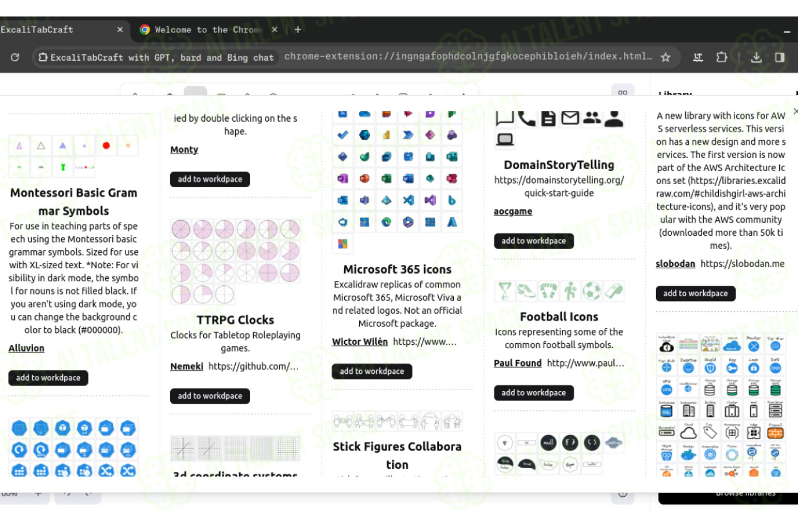Toggle the Chrome side panel
This screenshot has height=532, width=798.
click(x=780, y=57)
